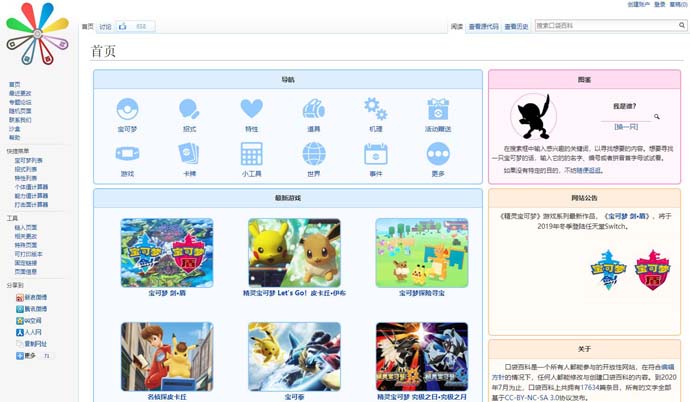Open the 事件 calendar icon

point(375,154)
